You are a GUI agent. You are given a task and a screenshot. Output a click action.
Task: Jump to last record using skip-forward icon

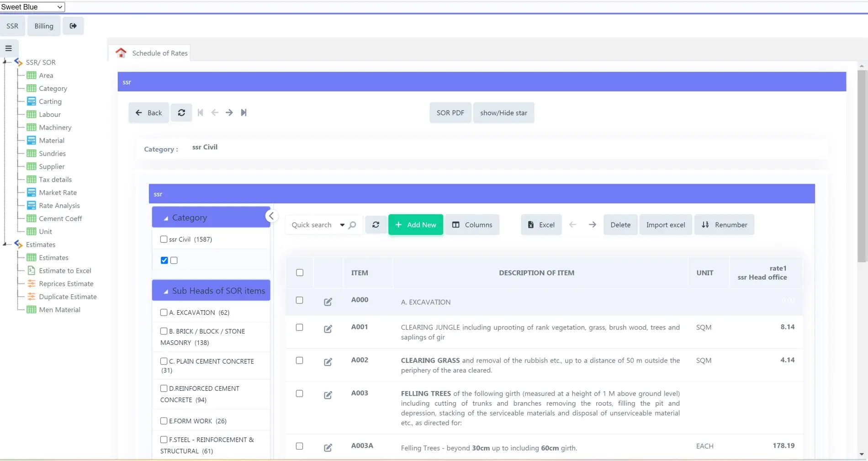coord(243,113)
